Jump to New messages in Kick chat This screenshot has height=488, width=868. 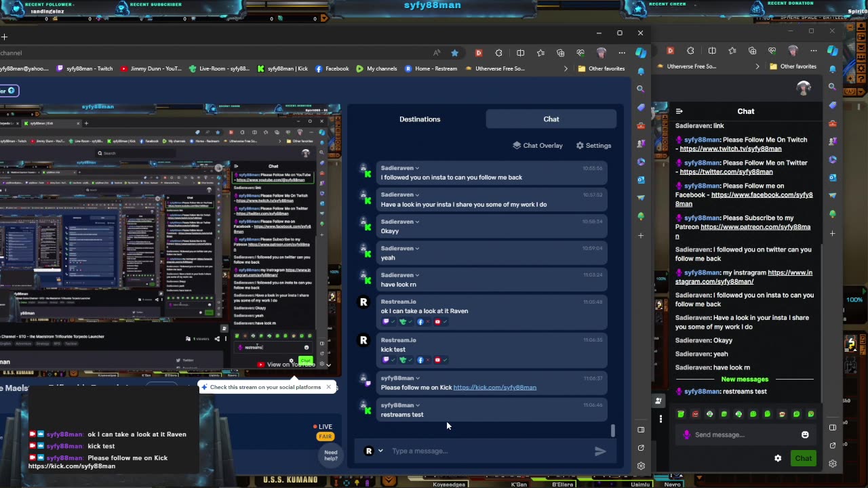(745, 380)
